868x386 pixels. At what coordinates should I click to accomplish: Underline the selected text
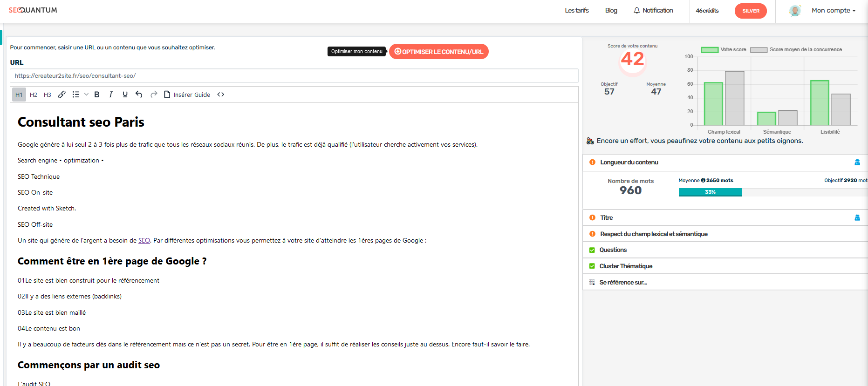[125, 95]
